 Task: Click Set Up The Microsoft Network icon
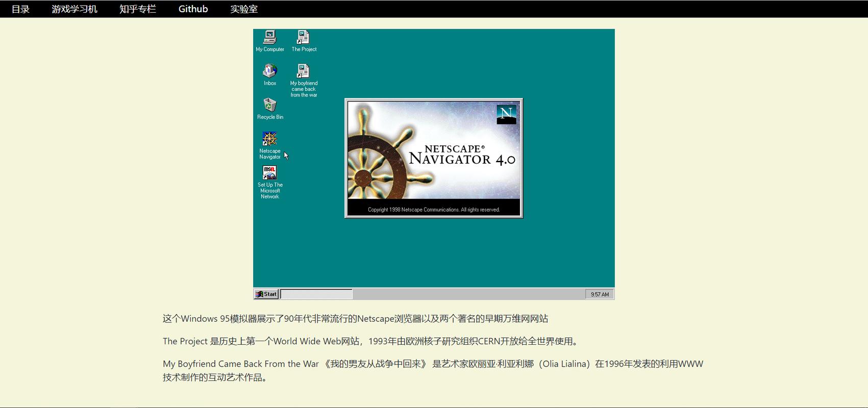click(269, 173)
